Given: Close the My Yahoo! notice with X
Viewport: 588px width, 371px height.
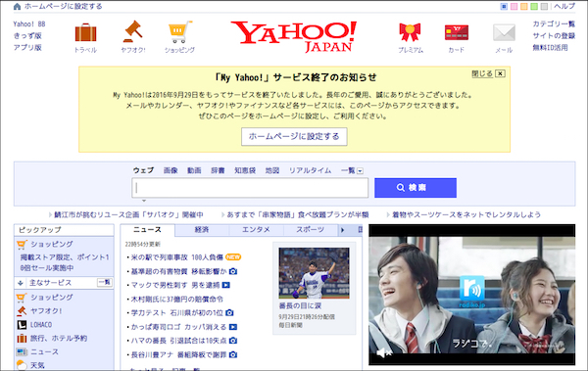Looking at the screenshot, I should (x=500, y=73).
